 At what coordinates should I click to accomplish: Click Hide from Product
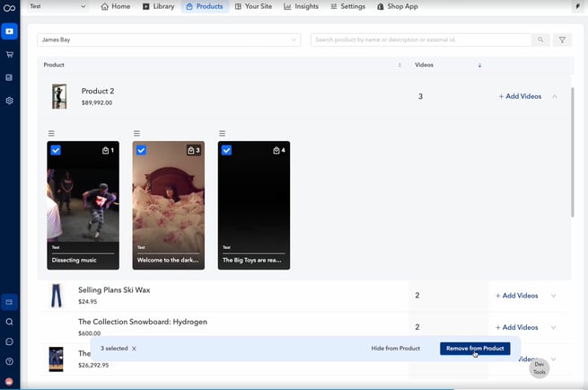tap(396, 348)
